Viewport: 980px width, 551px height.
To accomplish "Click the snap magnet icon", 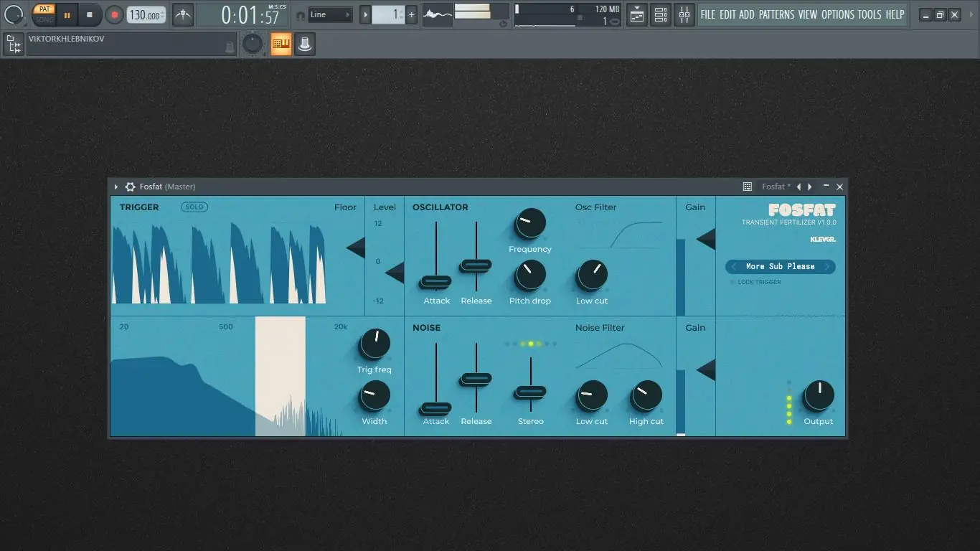I will click(300, 15).
